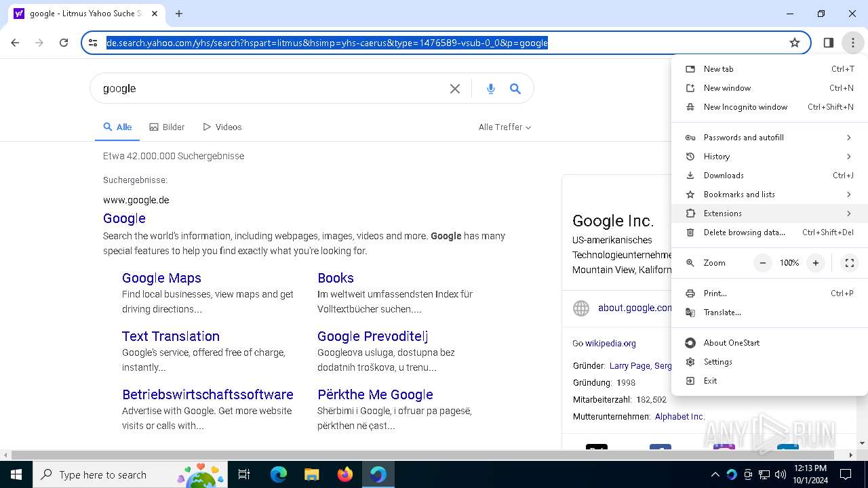The width and height of the screenshot is (868, 488).
Task: Select New window menu entry
Action: coord(769,88)
